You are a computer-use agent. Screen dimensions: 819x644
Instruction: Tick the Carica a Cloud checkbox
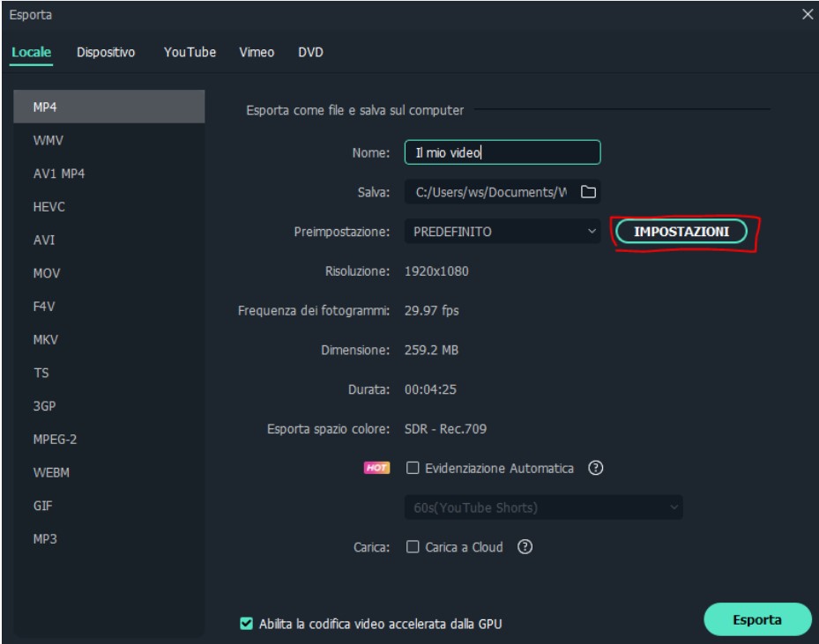tap(413, 547)
